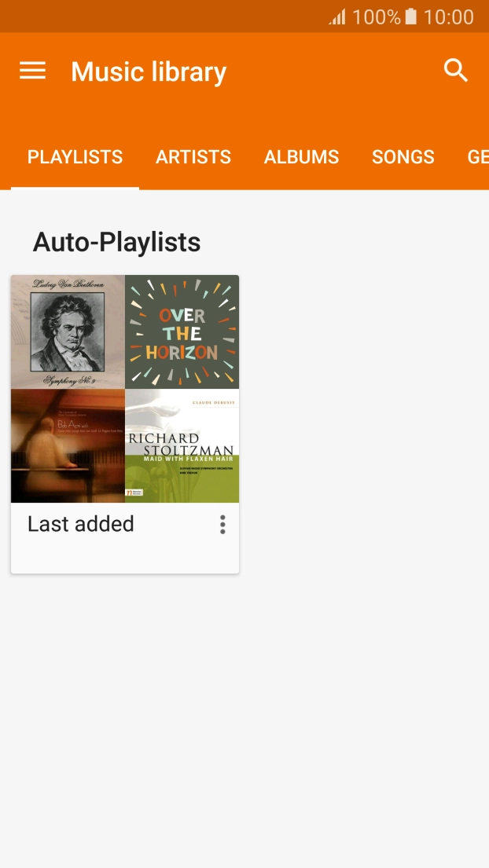The height and width of the screenshot is (868, 489).
Task: Open the ALBUMS tab
Action: [x=302, y=157]
